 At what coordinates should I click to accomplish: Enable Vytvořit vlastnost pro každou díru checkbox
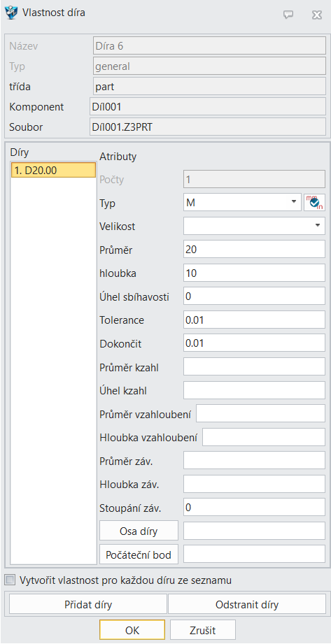(x=9, y=580)
